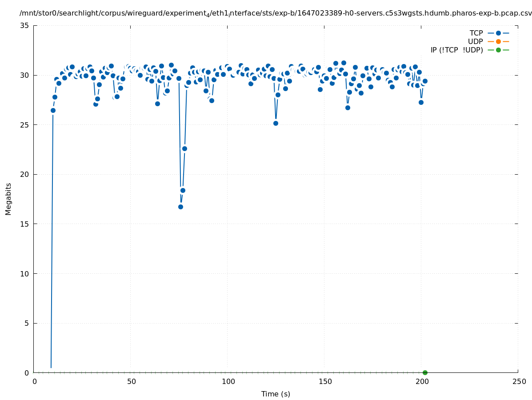Click the 35 tick label on the y-axis
Screen dimensions: 532x400
pyautogui.click(x=25, y=25)
